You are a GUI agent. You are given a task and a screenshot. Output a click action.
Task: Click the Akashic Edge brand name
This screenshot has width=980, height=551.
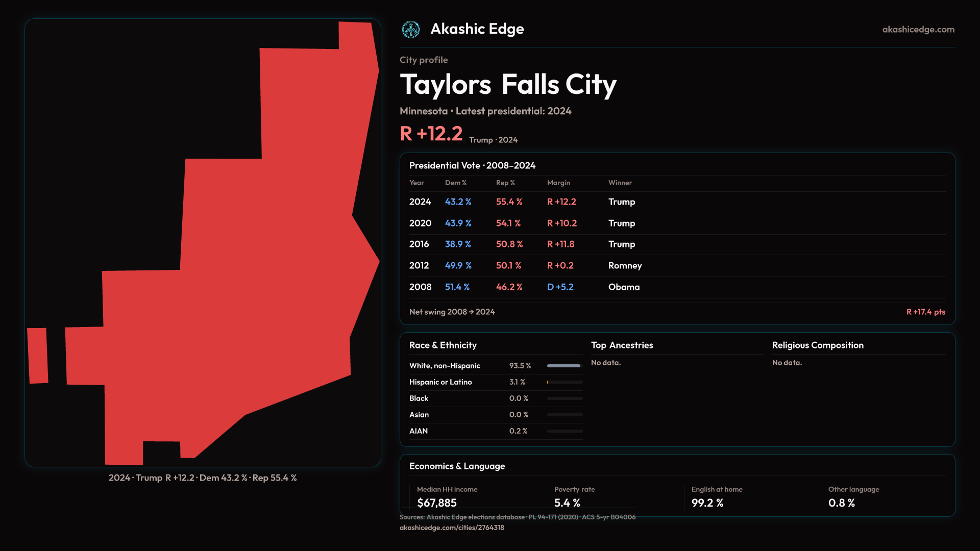pos(477,29)
